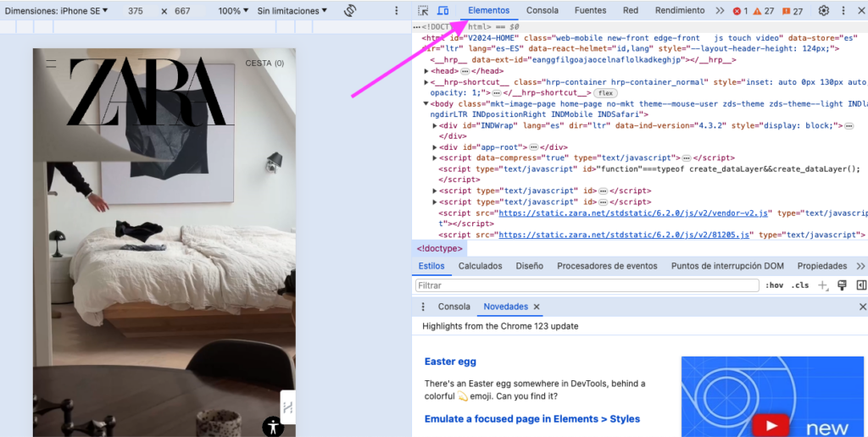Select the Novedades drawer tab
The image size is (868, 437).
(506, 307)
